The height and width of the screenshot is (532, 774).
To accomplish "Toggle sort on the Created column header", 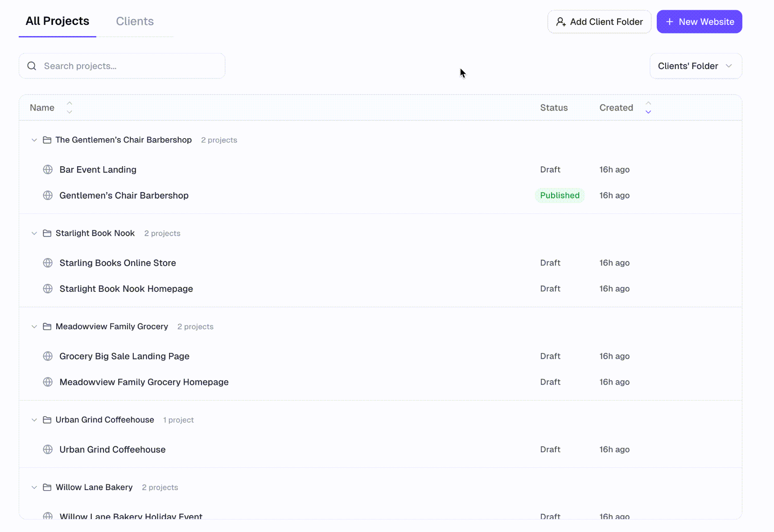I will pyautogui.click(x=616, y=107).
